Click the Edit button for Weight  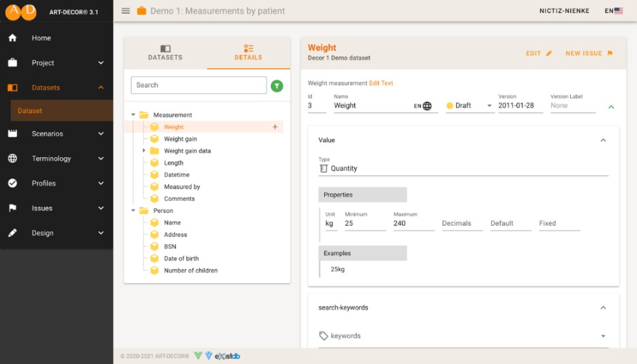click(539, 53)
